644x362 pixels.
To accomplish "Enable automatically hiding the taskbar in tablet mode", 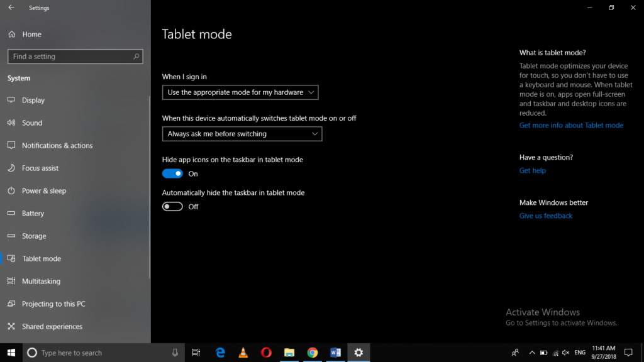I will [172, 206].
